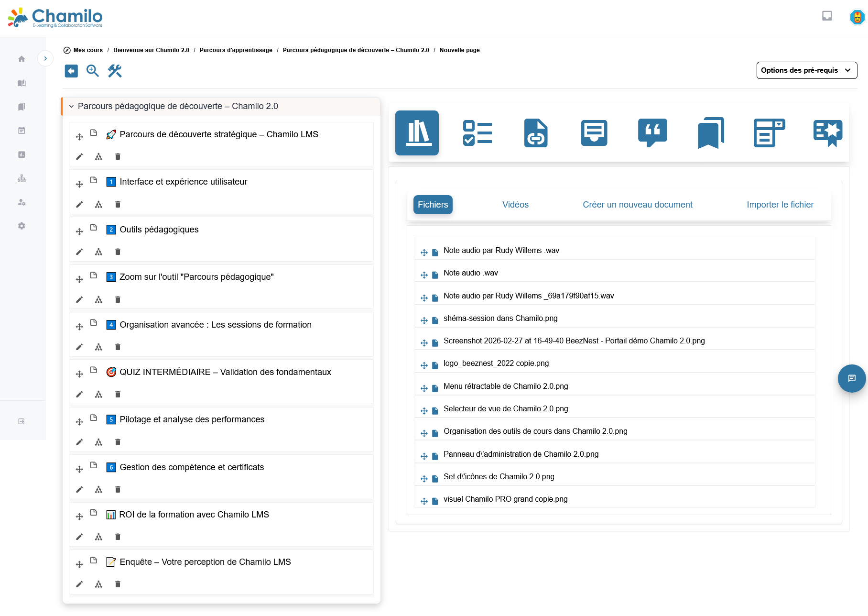The image size is (868, 616).
Task: Open the user avatar menu
Action: [857, 17]
